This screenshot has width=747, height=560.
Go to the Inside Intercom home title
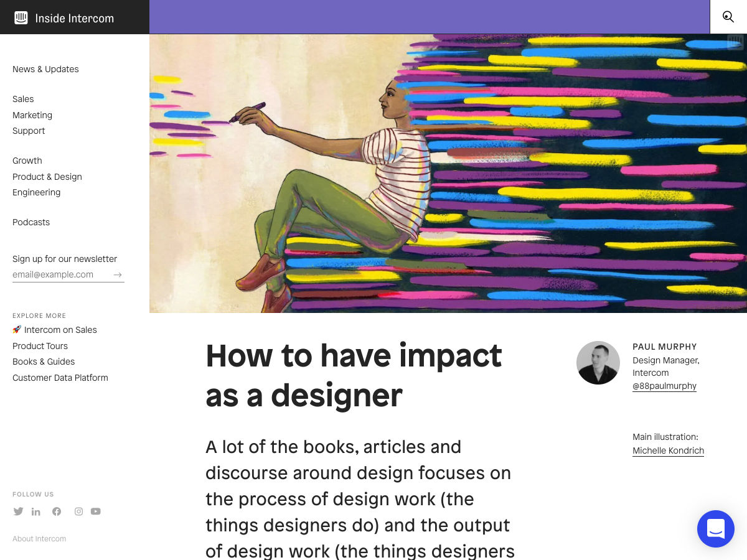75,18
